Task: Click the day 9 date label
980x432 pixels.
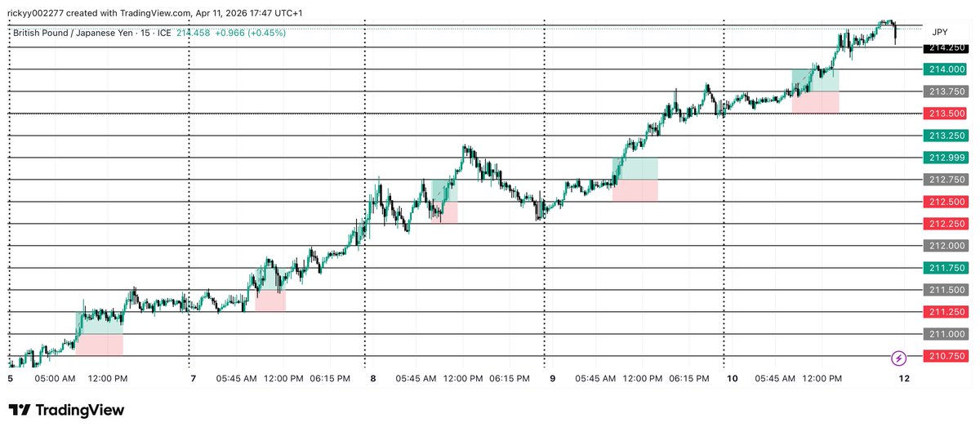Action: pos(552,379)
